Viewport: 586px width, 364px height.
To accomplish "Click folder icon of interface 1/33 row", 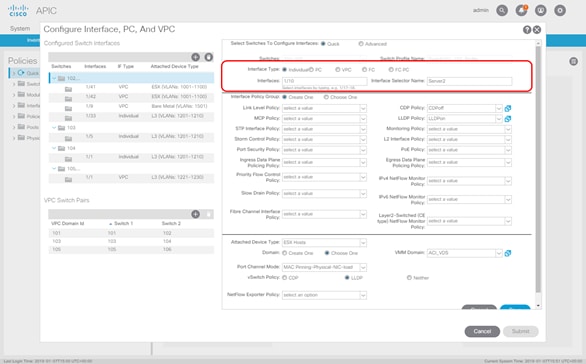I will pyautogui.click(x=68, y=118).
